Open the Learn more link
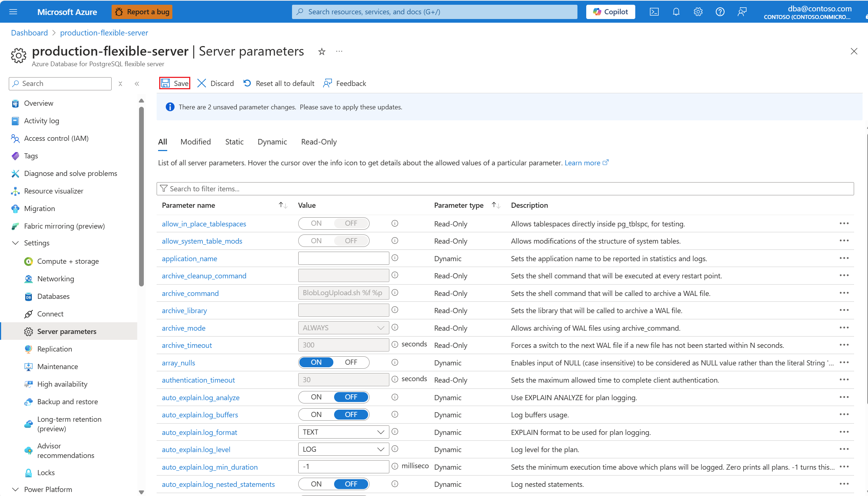Image resolution: width=868 pixels, height=496 pixels. click(582, 163)
